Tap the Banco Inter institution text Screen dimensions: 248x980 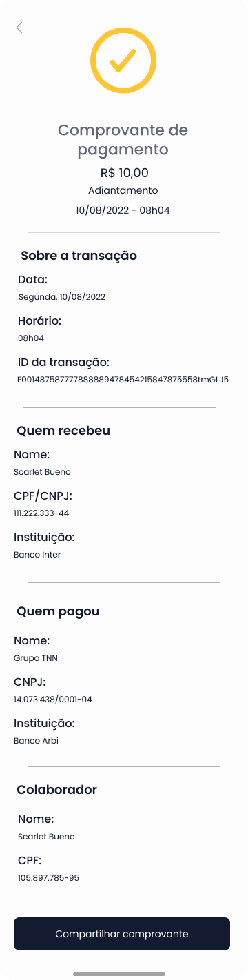tap(37, 555)
